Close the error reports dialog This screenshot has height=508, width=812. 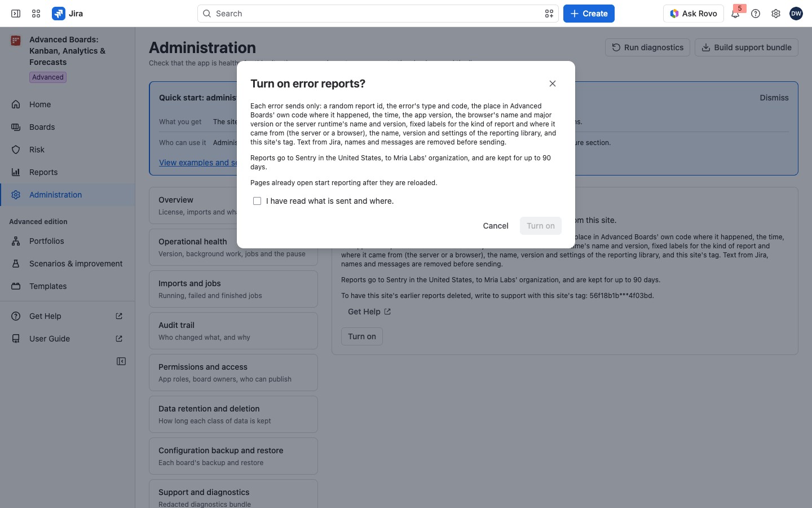point(553,84)
